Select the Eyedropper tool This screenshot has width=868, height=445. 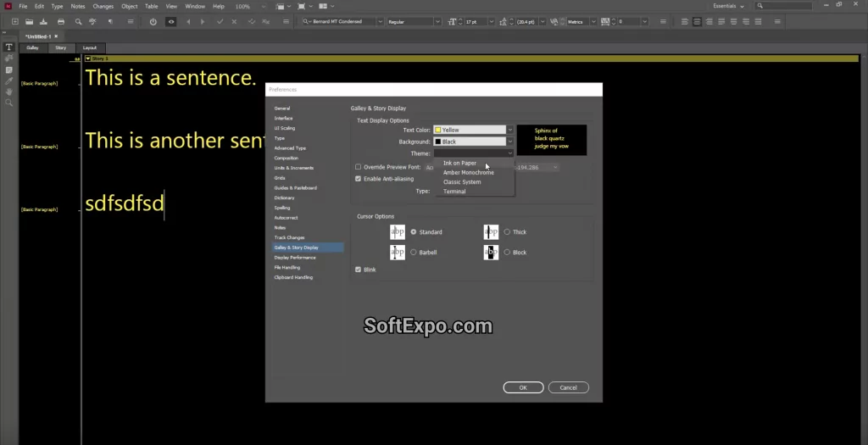pos(9,81)
